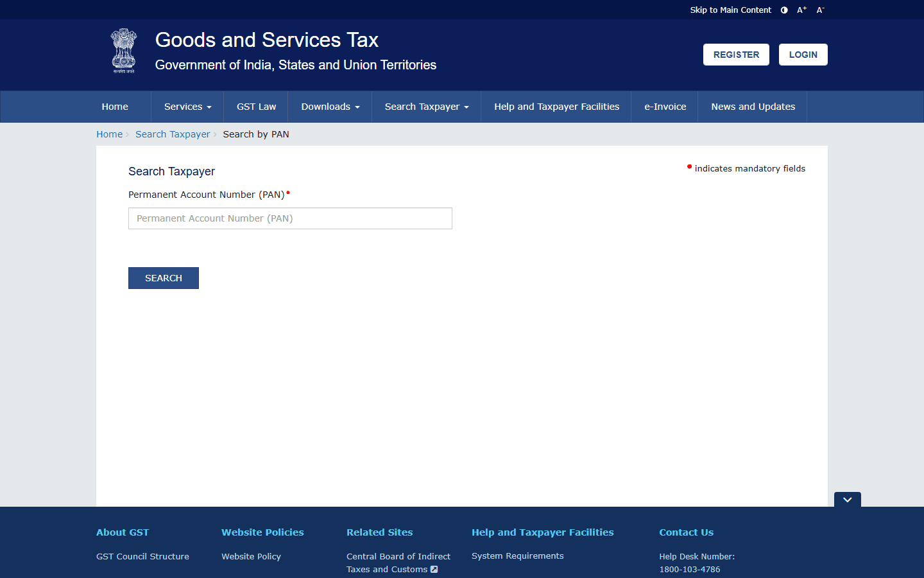Open the e-Invoice menu item
Image resolution: width=924 pixels, height=578 pixels.
[x=665, y=107]
